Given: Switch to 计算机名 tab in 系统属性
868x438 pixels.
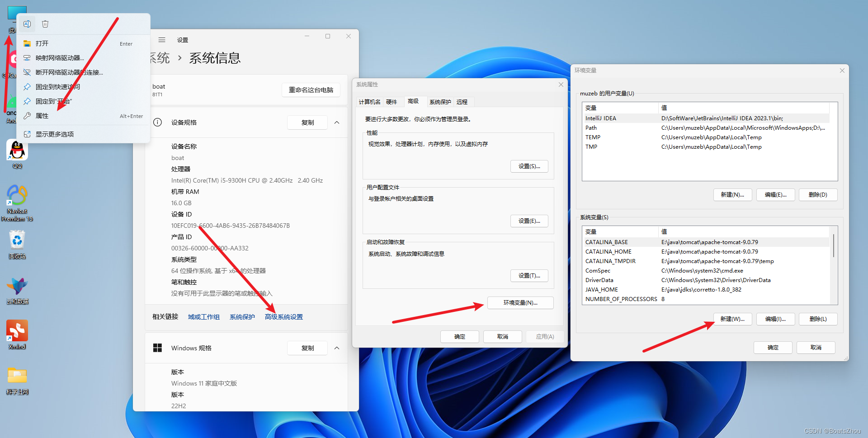Looking at the screenshot, I should (x=369, y=102).
